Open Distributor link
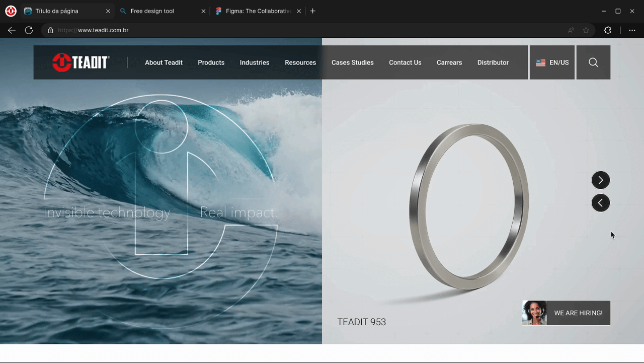Screen dimensions: 644x363 coord(493,62)
